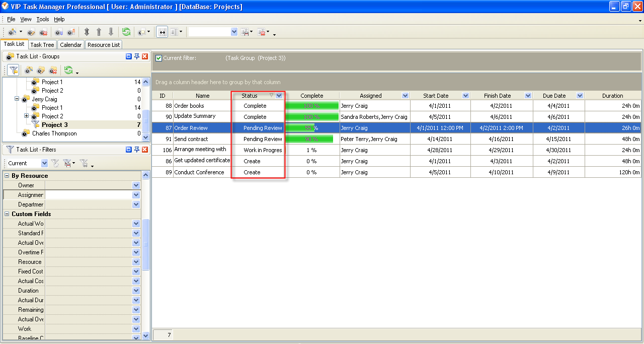The image size is (644, 344).
Task: Toggle the column auto-width icon
Action: (x=162, y=32)
